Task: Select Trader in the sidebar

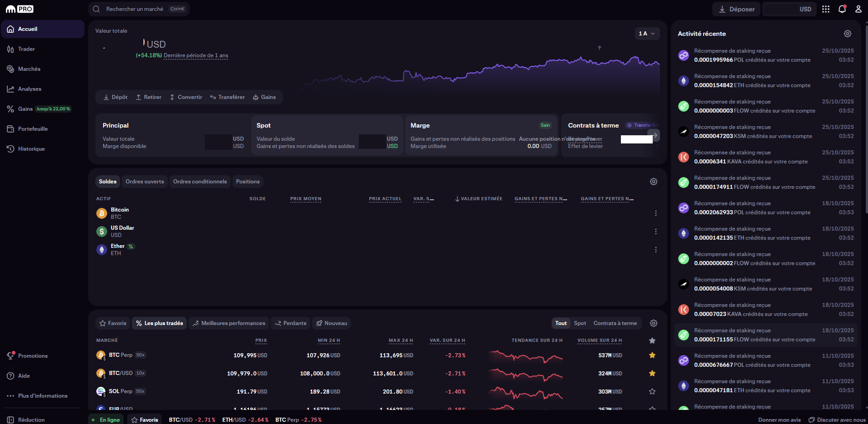Action: pyautogui.click(x=26, y=49)
